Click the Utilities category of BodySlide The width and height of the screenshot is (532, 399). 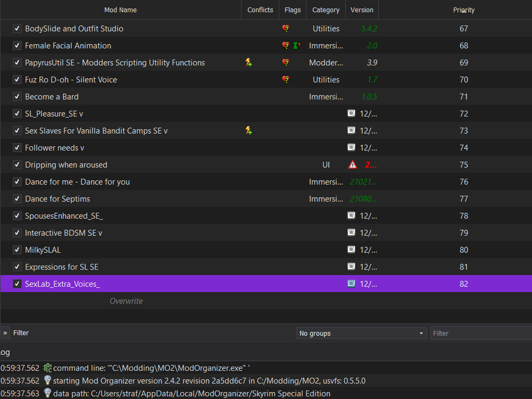point(326,29)
